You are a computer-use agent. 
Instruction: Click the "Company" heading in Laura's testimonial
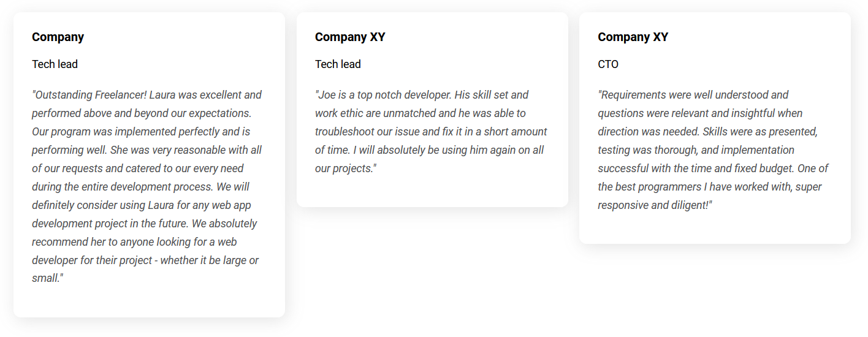pyautogui.click(x=58, y=37)
